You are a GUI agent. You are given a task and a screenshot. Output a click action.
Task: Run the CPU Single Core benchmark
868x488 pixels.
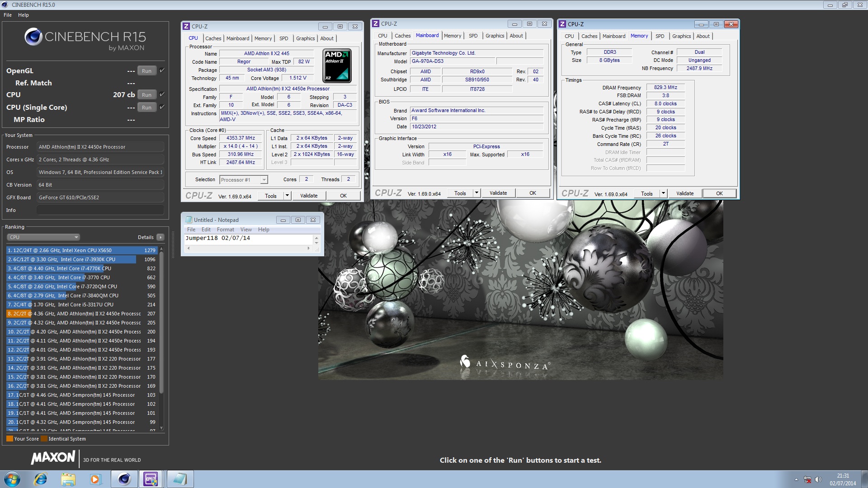pyautogui.click(x=146, y=107)
